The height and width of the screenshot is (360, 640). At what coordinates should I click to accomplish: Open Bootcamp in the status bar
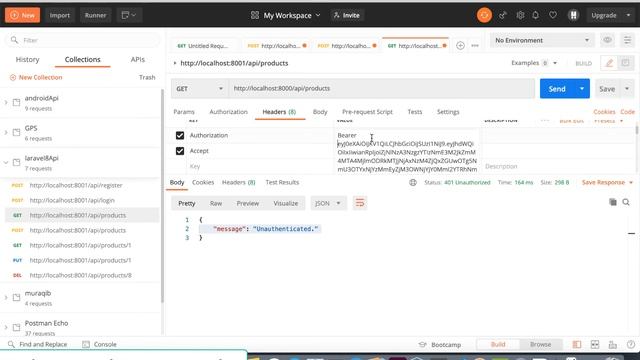point(440,345)
